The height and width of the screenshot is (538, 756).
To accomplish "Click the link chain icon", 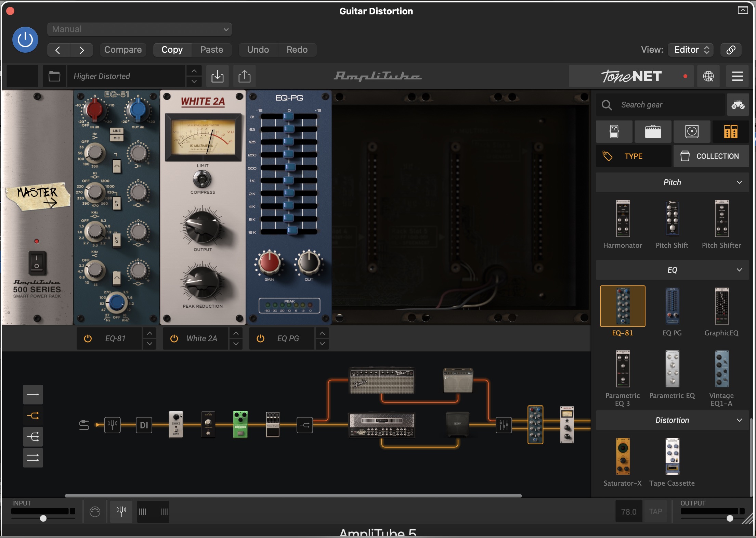I will click(731, 50).
